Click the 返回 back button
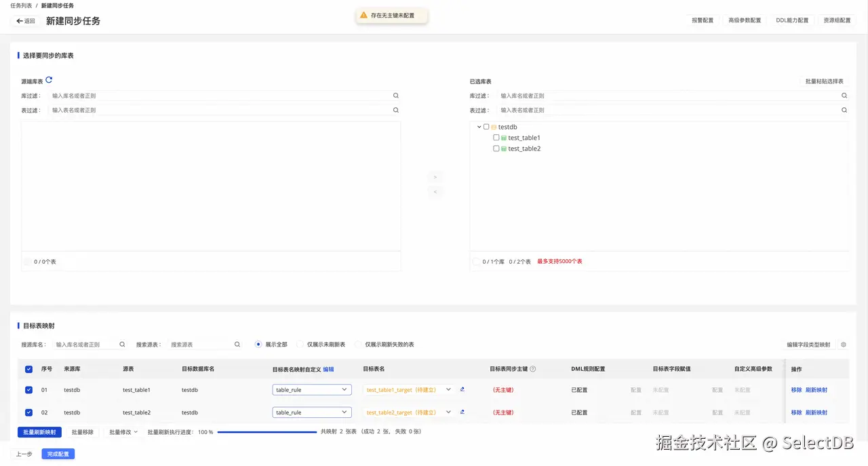Screen dimensions: 868x466 tap(26, 21)
